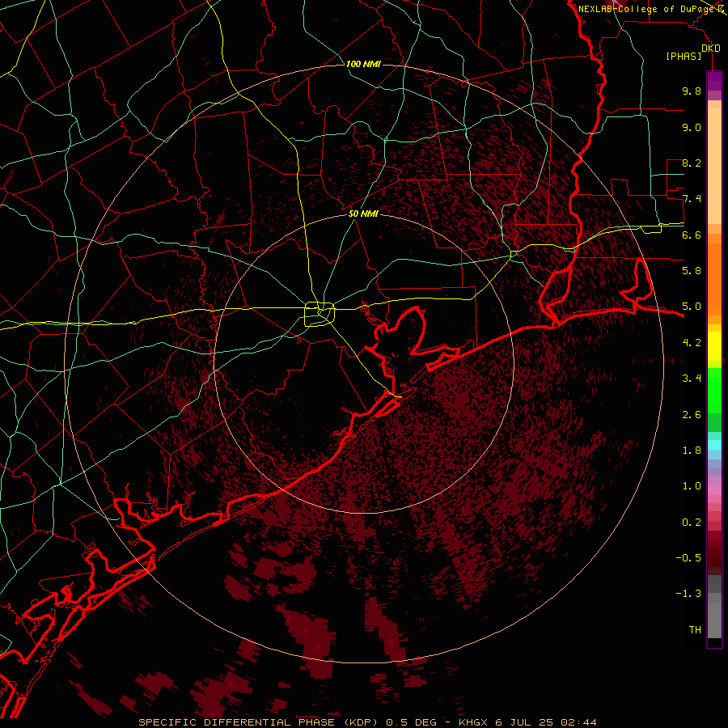Click the yellow Houston loop highway box

320,314
